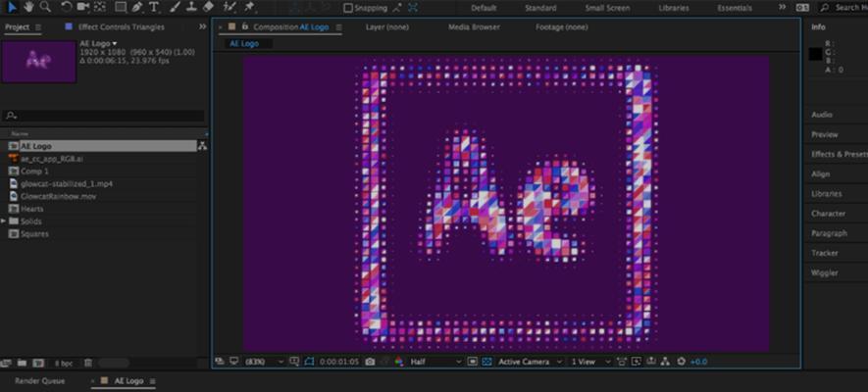Click the AE Logo breadcrumb in viewer
The width and height of the screenshot is (868, 392).
click(244, 44)
